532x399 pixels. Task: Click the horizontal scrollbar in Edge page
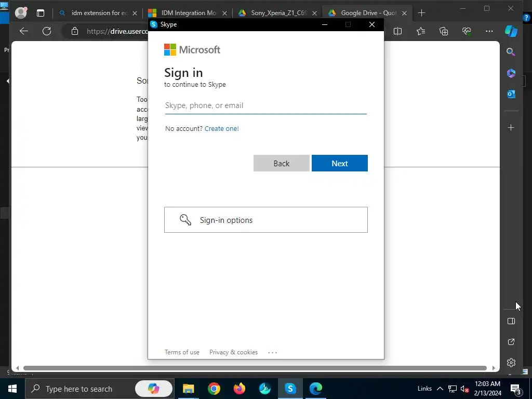pos(255,368)
